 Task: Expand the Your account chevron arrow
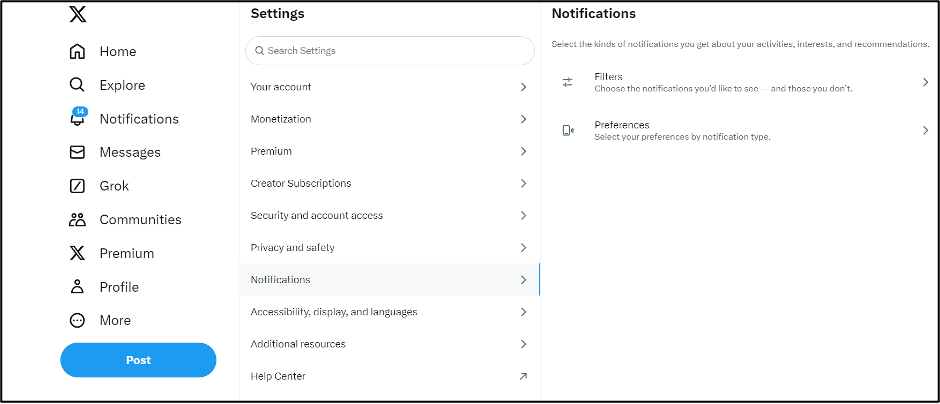pos(523,87)
